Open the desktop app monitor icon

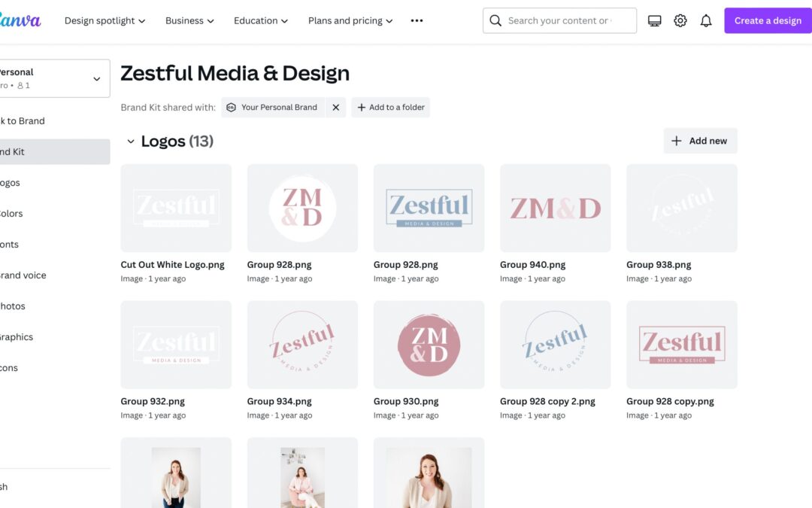coord(655,21)
